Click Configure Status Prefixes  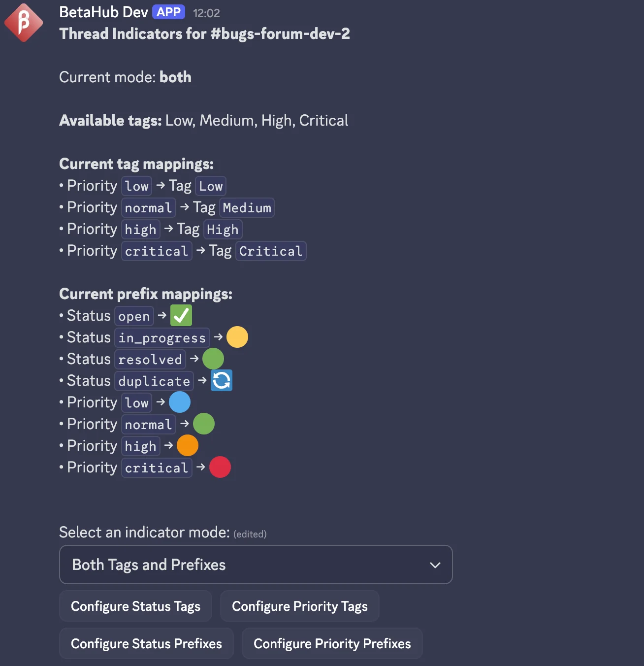(146, 643)
